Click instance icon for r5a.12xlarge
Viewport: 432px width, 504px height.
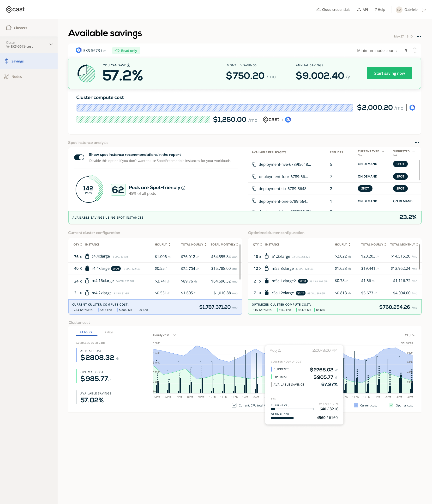pyautogui.click(x=267, y=293)
